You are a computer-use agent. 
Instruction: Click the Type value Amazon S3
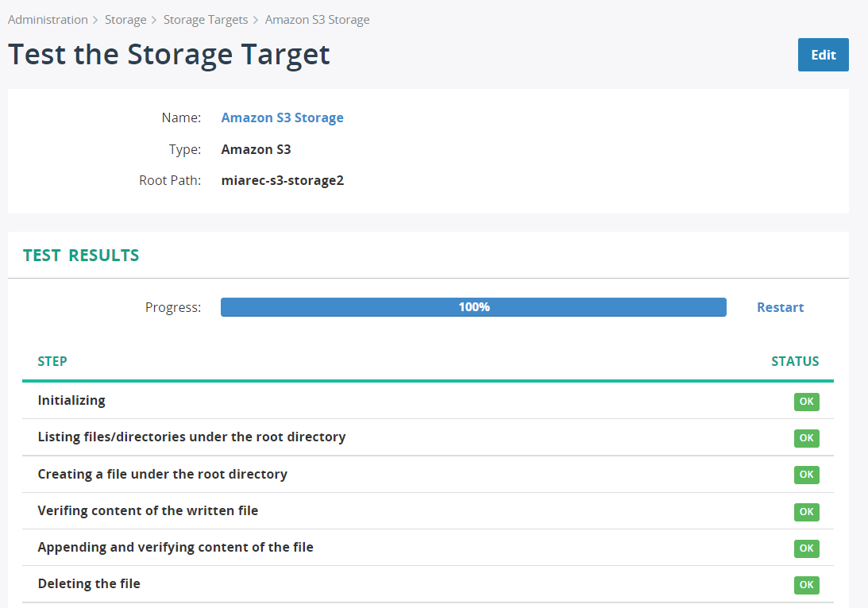pos(256,149)
